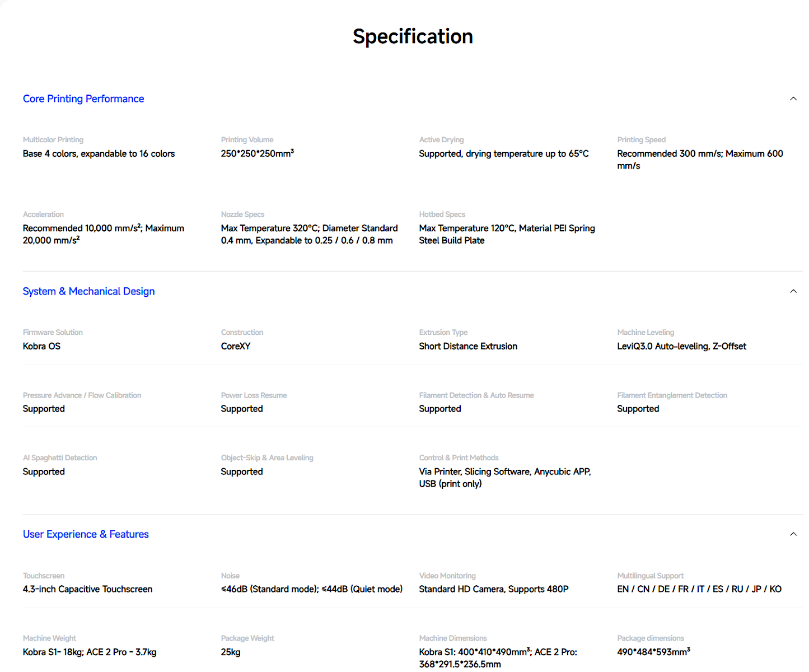Image resolution: width=809 pixels, height=672 pixels.
Task: Collapse Core Printing Performance chevron
Action: click(x=793, y=99)
